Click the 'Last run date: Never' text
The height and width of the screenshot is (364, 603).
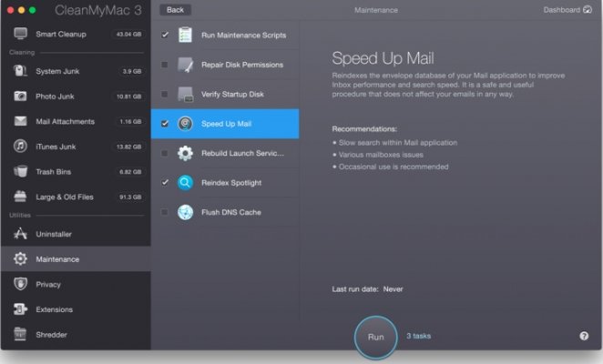point(367,289)
